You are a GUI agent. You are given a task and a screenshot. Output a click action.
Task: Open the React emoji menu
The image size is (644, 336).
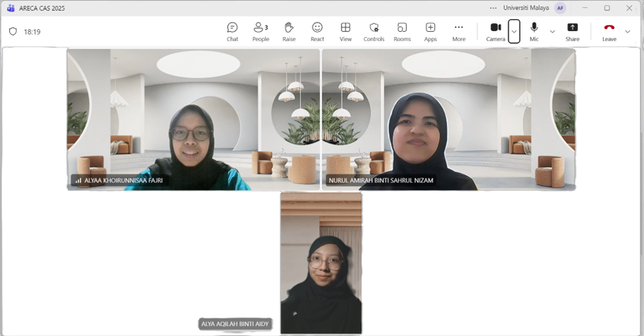tap(317, 32)
